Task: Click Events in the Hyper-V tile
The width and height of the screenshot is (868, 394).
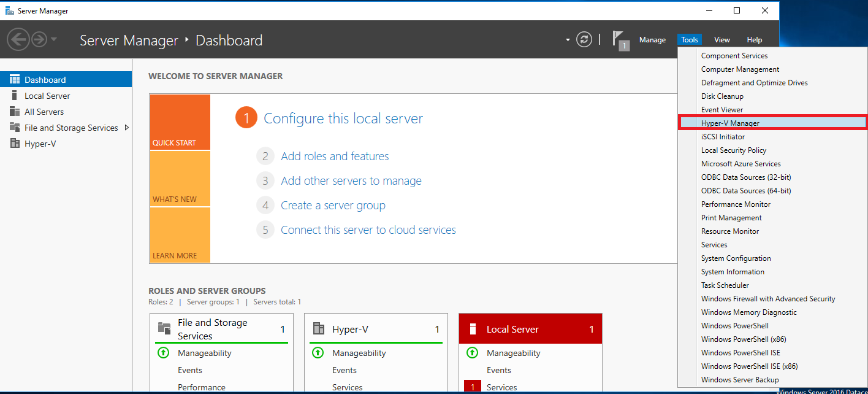Action: (x=345, y=370)
